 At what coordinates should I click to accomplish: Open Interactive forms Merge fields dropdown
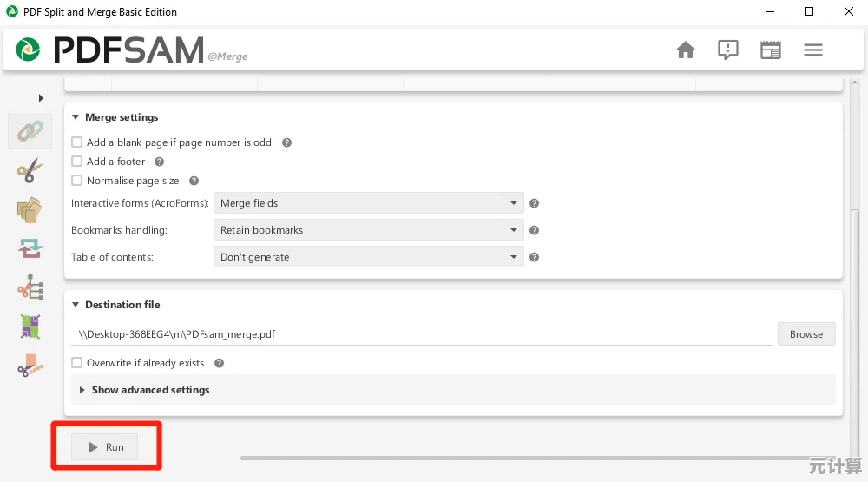(368, 203)
